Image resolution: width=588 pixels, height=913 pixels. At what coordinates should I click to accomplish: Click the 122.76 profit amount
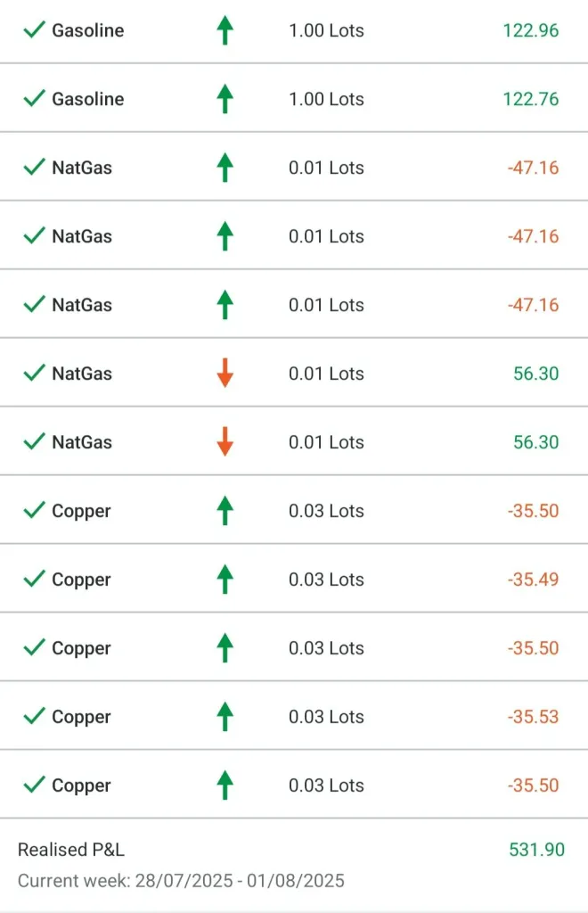(x=531, y=99)
